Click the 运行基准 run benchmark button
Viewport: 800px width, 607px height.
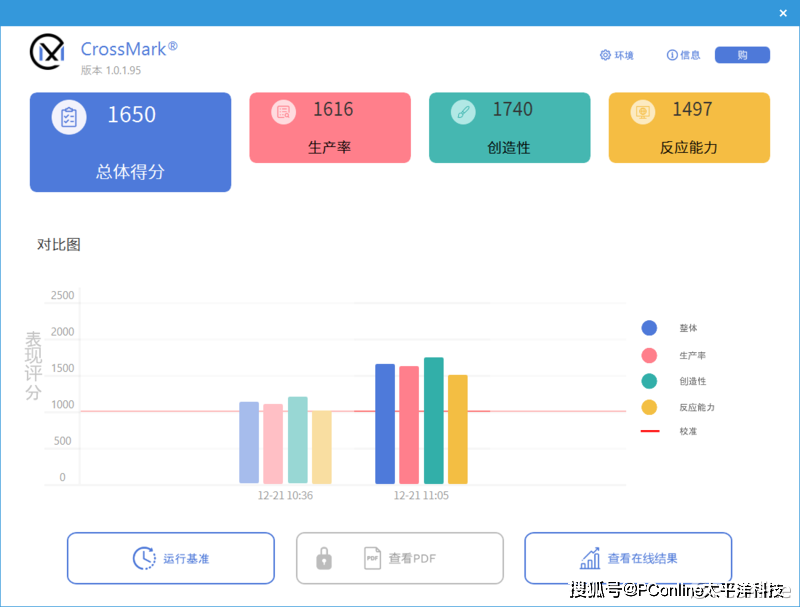tap(171, 559)
